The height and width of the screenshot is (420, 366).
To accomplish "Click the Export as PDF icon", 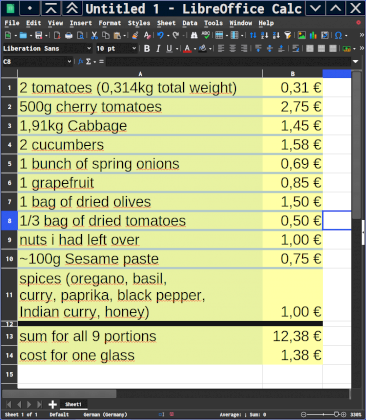I will pos(57,35).
